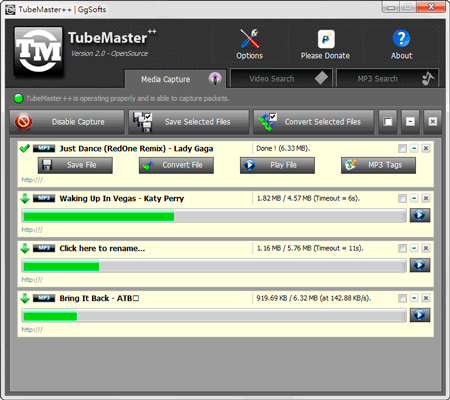
Task: Tick checkbox for Bring It Back item
Action: (x=402, y=298)
